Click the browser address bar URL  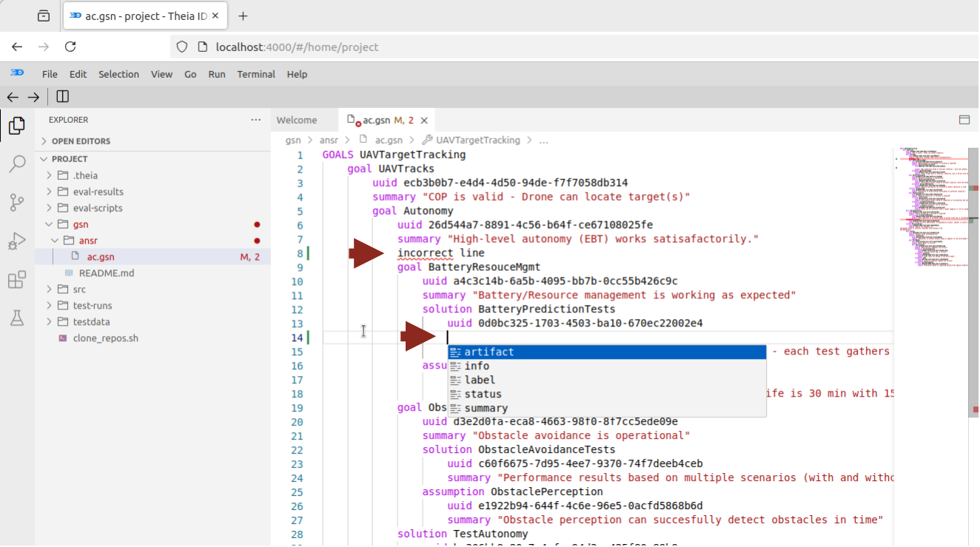tap(297, 47)
